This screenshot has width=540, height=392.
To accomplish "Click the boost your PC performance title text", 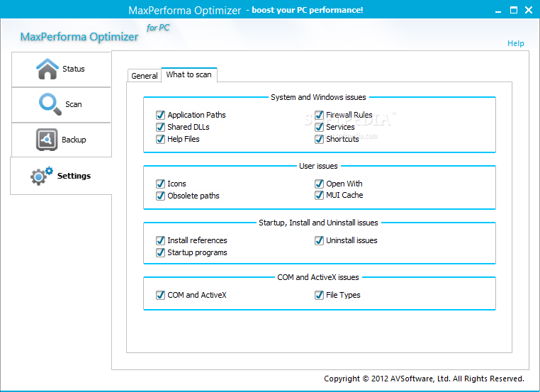I will click(307, 10).
